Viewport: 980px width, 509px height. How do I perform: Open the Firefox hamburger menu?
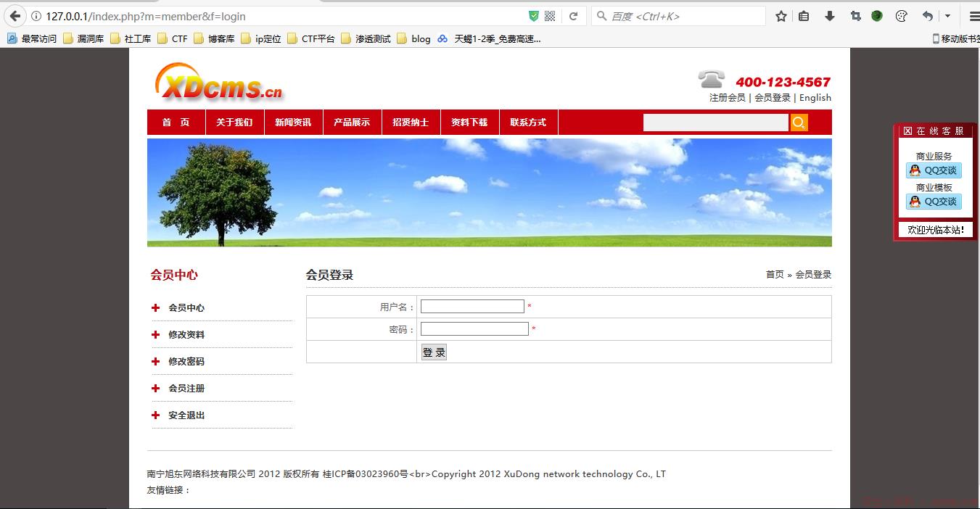[x=972, y=16]
